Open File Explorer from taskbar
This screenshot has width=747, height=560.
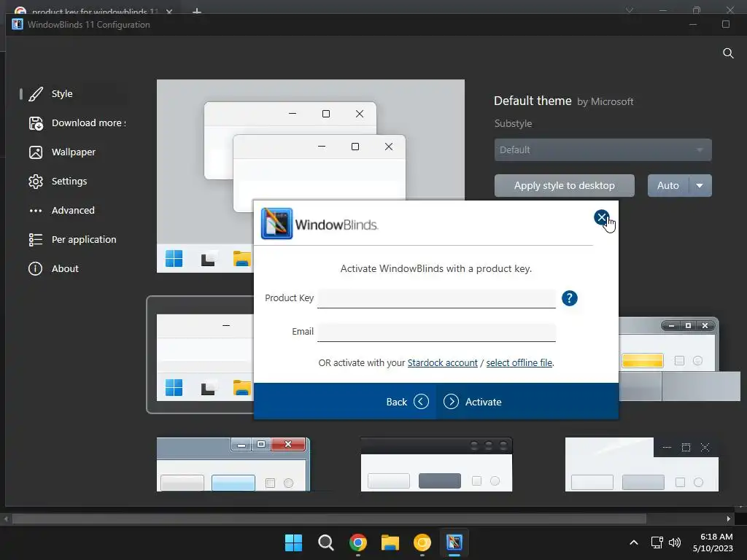pos(390,542)
